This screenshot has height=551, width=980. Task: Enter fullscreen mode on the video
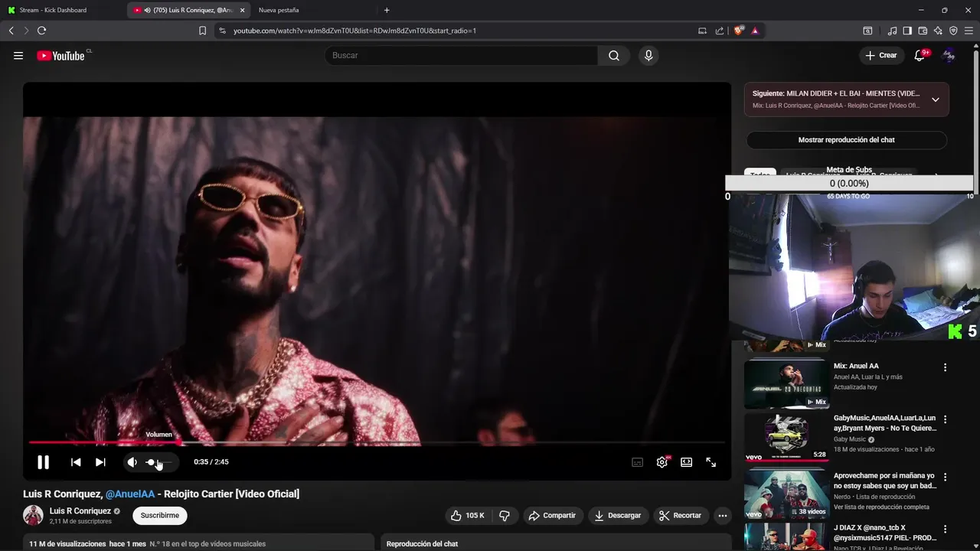coord(711,462)
